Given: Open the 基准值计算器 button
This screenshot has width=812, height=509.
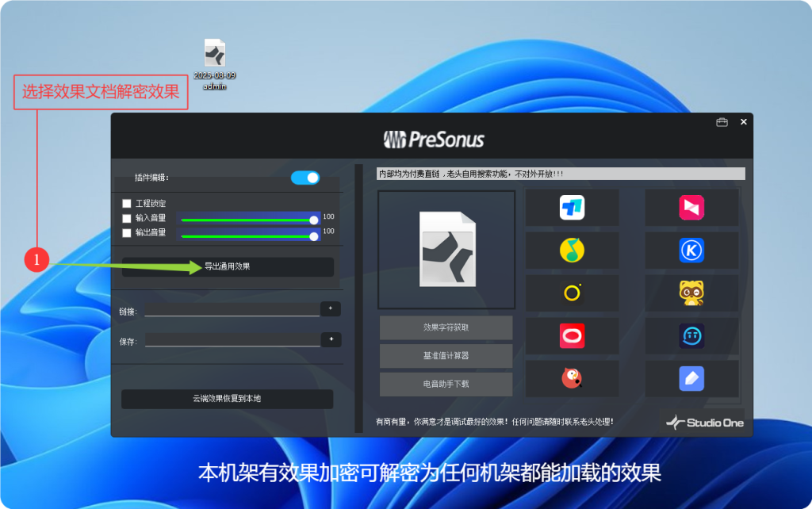Looking at the screenshot, I should click(x=446, y=356).
